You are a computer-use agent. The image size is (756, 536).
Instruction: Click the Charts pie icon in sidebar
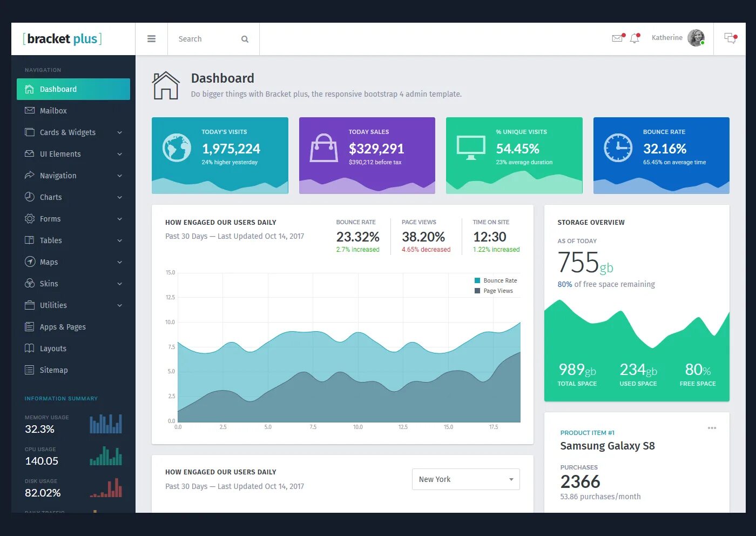[30, 197]
